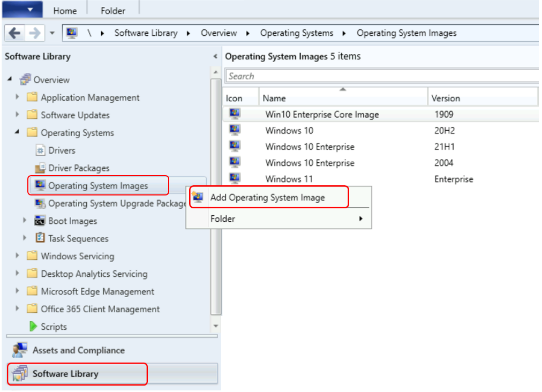The width and height of the screenshot is (542, 392).
Task: Expand the Application Management folder
Action: (17, 97)
